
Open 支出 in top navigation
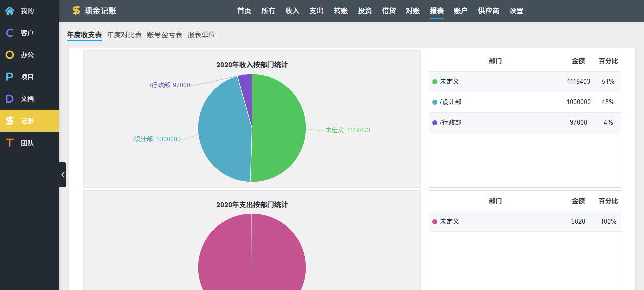(316, 11)
